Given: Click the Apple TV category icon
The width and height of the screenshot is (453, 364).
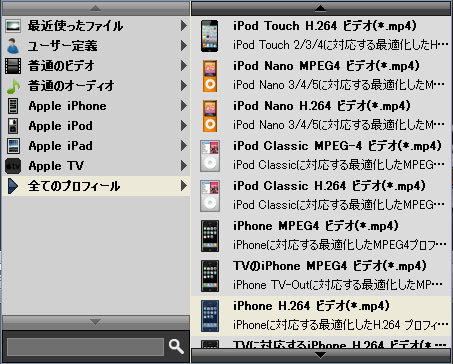Looking at the screenshot, I should pos(13,166).
